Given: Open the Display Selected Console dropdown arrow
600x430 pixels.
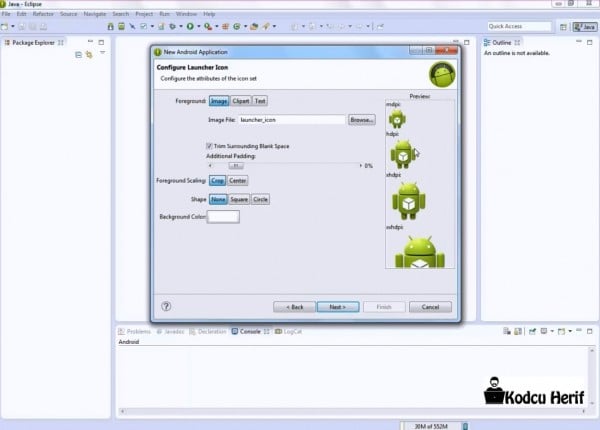Looking at the screenshot, I should 552,331.
